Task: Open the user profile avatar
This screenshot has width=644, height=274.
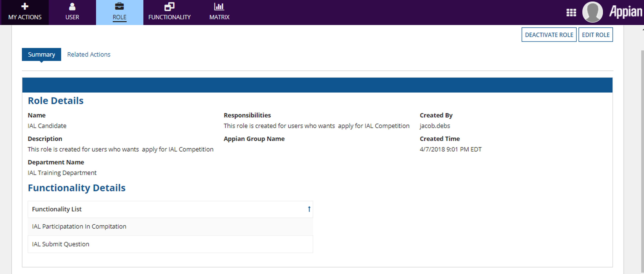Action: click(592, 12)
